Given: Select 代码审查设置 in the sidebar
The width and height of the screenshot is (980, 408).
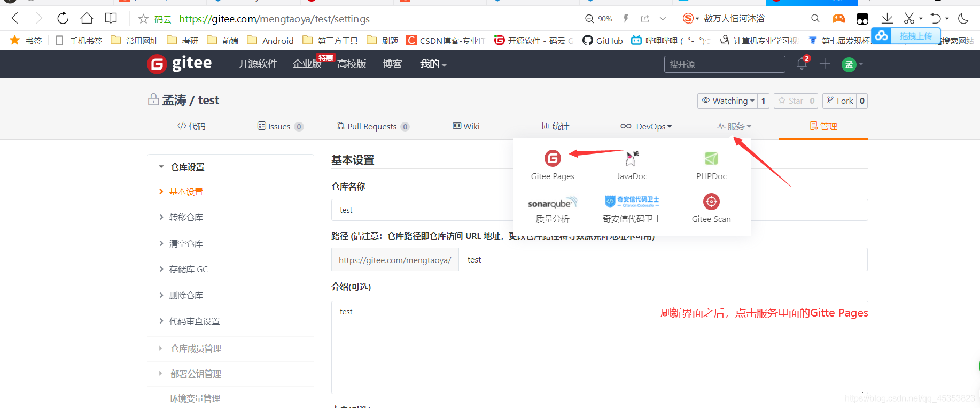Looking at the screenshot, I should pos(195,321).
